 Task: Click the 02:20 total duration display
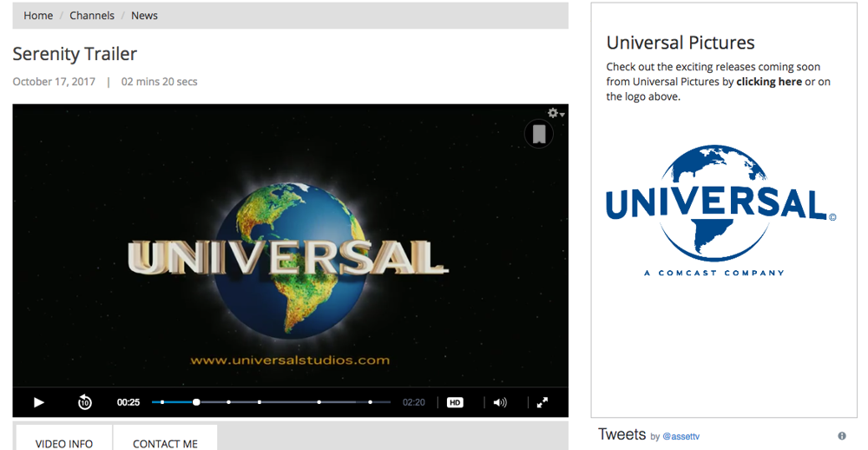(x=413, y=402)
